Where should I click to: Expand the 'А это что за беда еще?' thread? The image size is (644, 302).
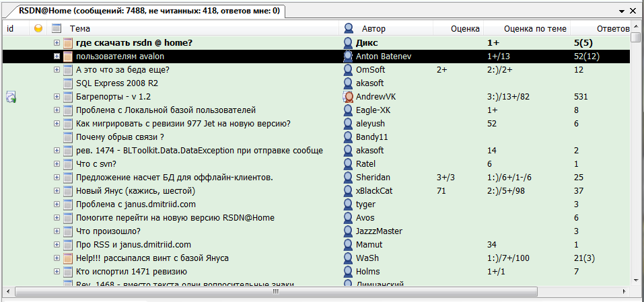click(x=57, y=70)
